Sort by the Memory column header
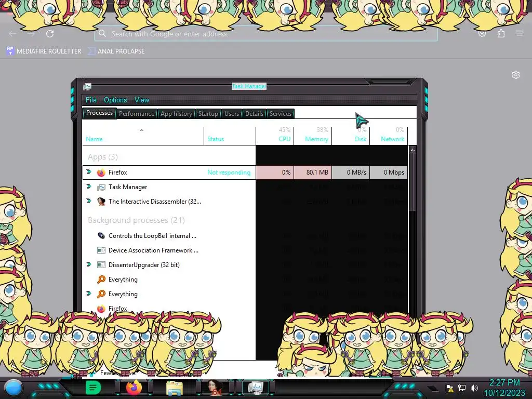The width and height of the screenshot is (532, 399). click(313, 136)
